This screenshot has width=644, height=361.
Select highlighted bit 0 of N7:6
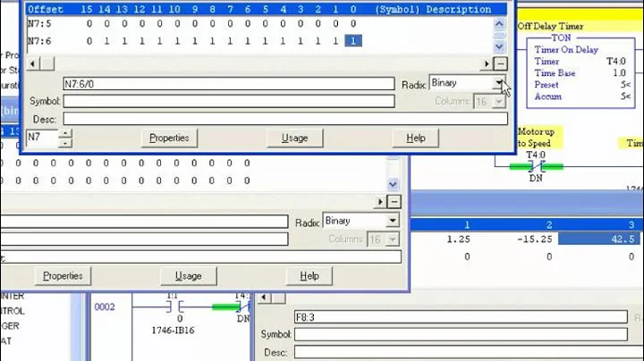coord(353,41)
